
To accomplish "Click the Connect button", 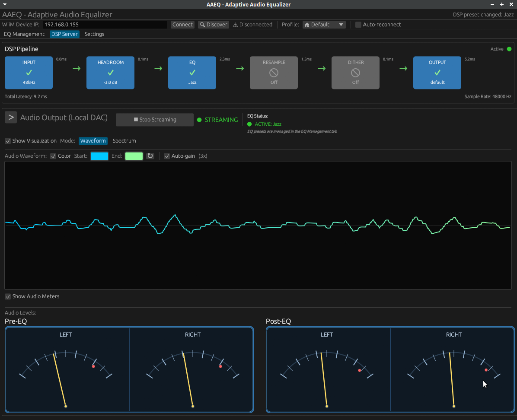I will coord(182,25).
